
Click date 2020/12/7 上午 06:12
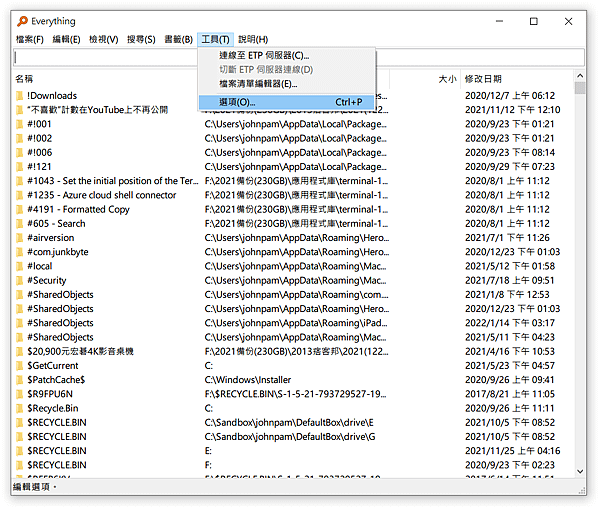(510, 96)
